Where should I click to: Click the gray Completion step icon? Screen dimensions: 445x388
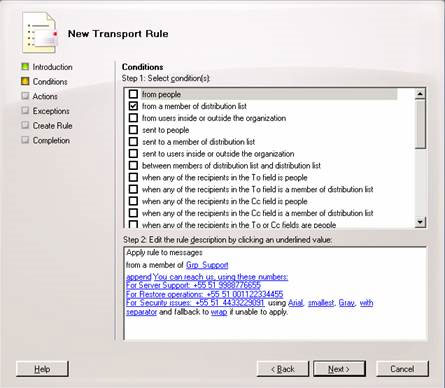click(x=25, y=140)
